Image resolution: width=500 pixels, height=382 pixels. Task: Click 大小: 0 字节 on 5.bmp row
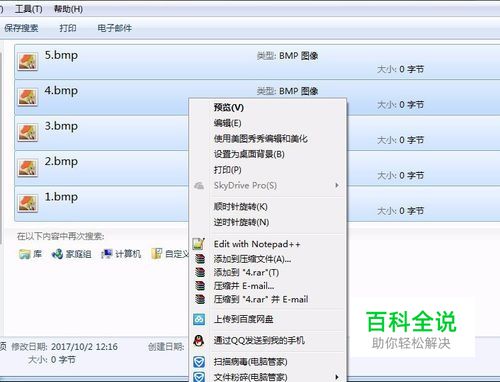tap(400, 69)
